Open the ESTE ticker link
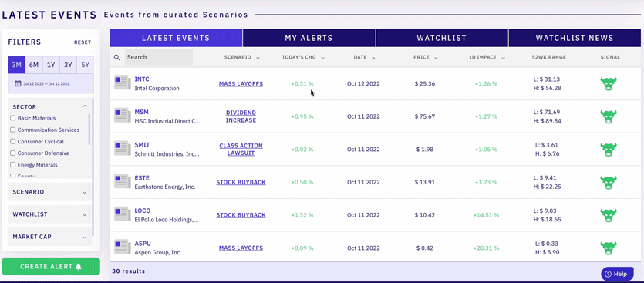 pos(142,178)
